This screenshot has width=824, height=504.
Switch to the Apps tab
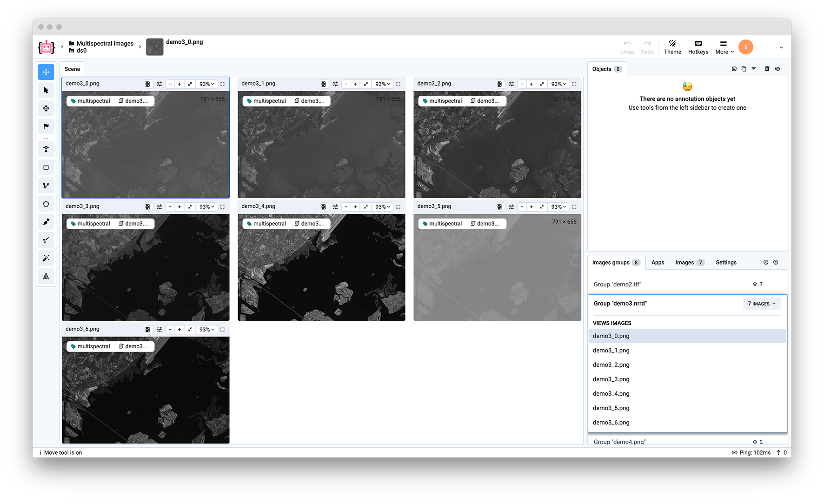pos(658,263)
